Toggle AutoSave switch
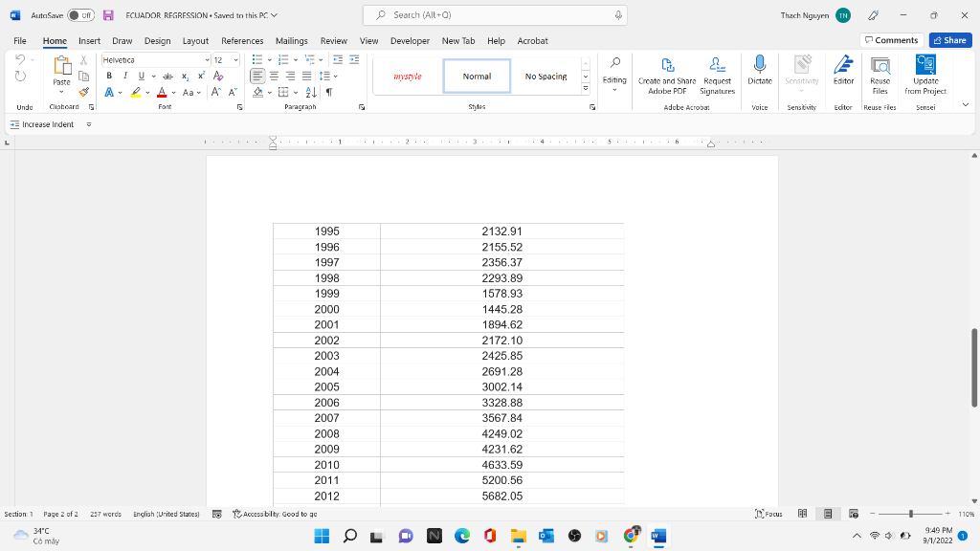980x551 pixels. pyautogui.click(x=80, y=15)
